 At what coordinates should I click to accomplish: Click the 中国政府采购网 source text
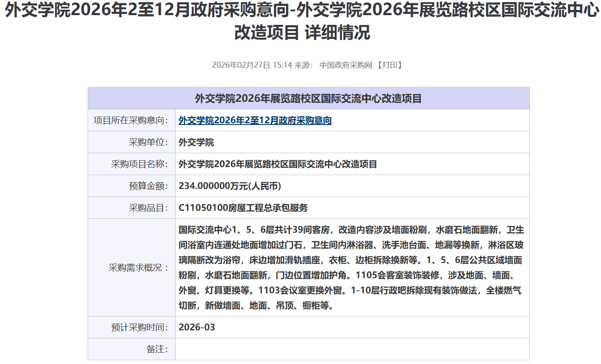[x=346, y=65]
